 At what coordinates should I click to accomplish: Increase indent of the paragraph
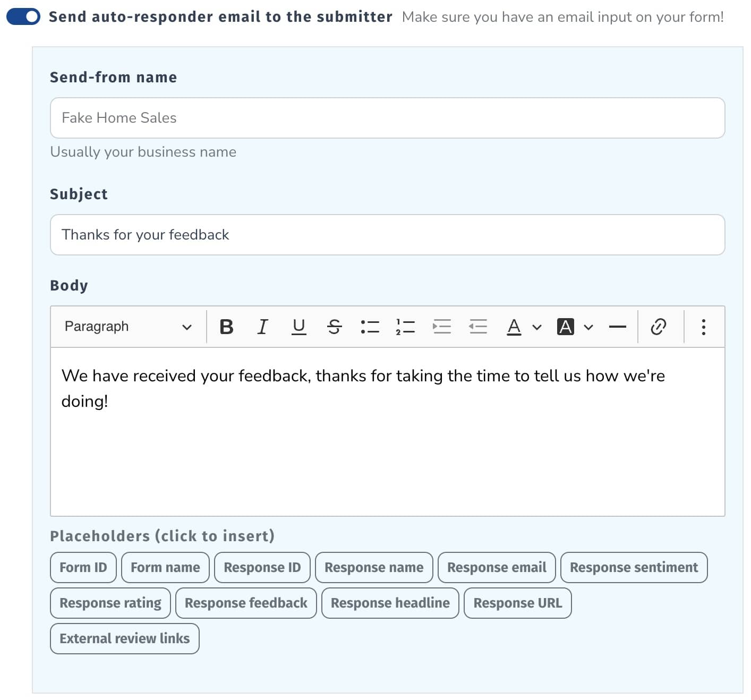[442, 327]
